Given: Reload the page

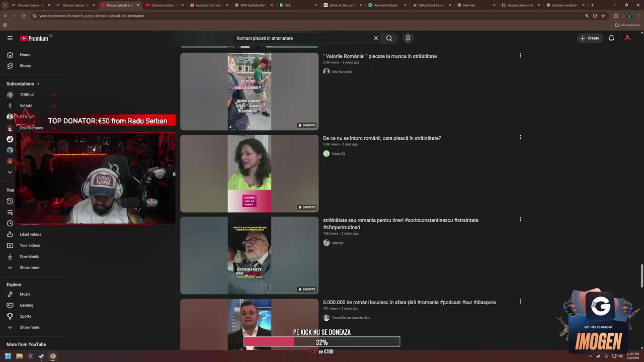Looking at the screenshot, I should coord(24,16).
